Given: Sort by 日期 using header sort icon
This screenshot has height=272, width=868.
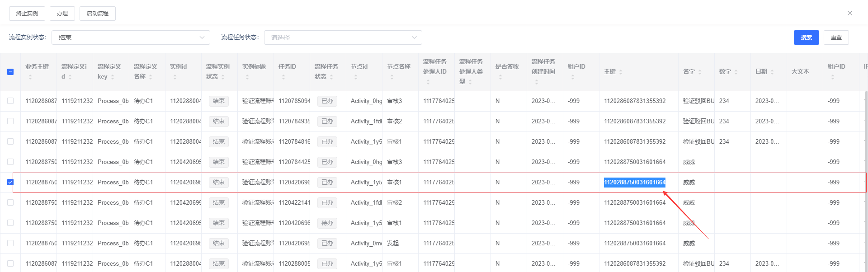Looking at the screenshot, I should 772,72.
